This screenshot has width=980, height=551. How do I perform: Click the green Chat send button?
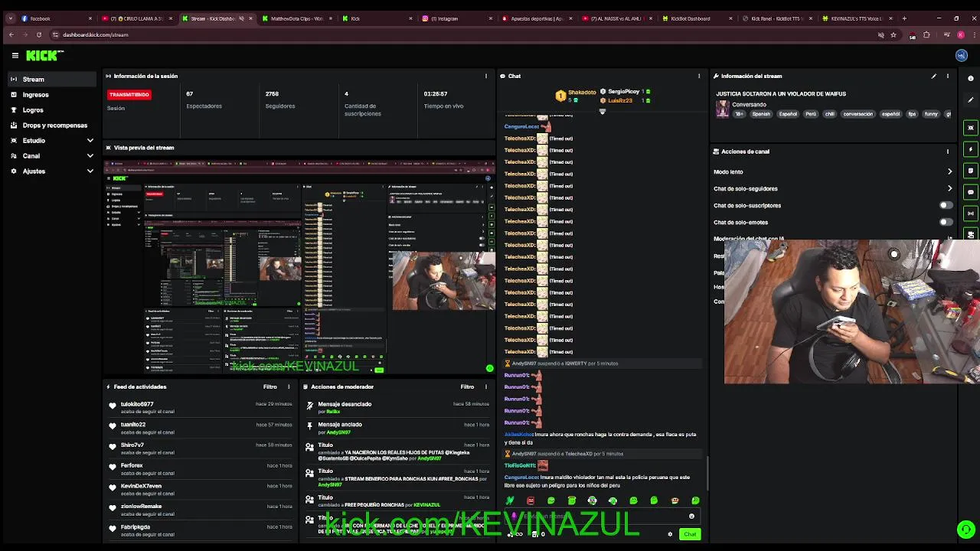pos(690,534)
